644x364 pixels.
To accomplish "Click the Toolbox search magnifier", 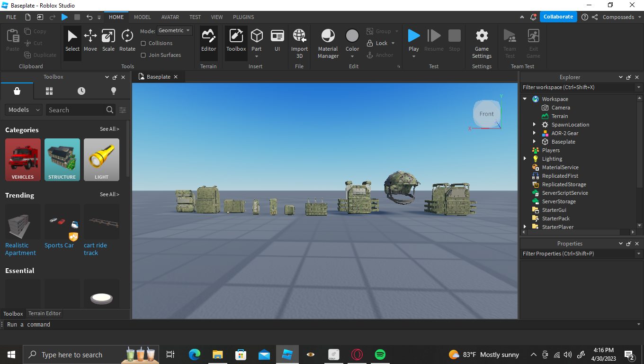I will (x=110, y=110).
